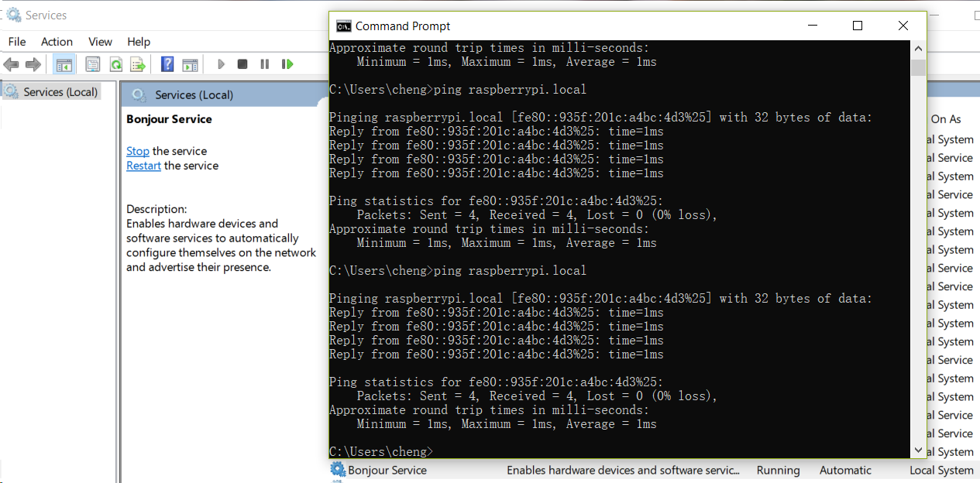Open Properties from the Services toolbar
Image resolution: width=980 pixels, height=483 pixels.
tap(93, 64)
